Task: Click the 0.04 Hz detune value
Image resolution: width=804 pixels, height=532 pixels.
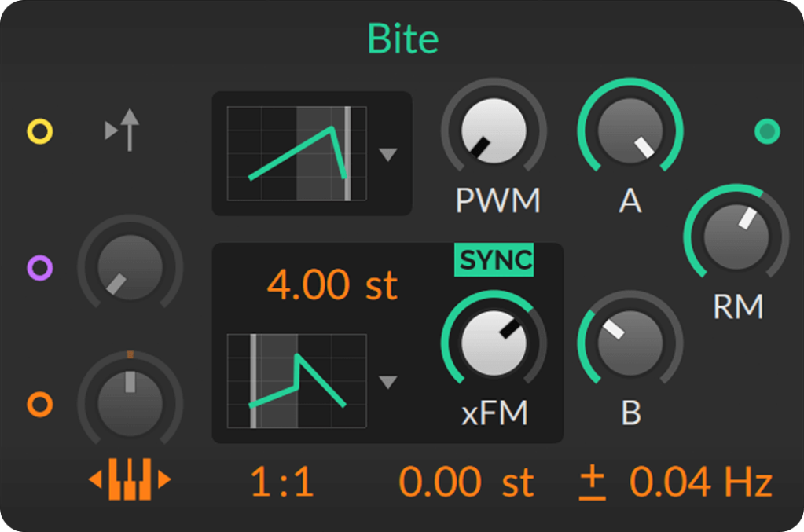Action: (700, 483)
